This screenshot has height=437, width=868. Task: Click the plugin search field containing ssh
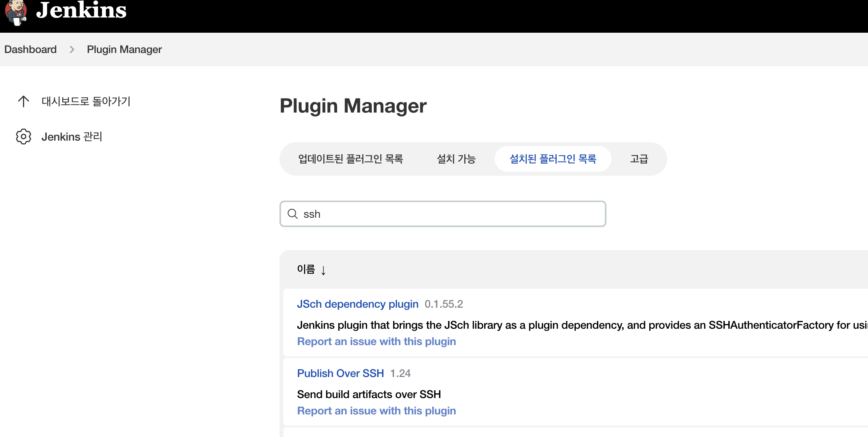tap(448, 214)
